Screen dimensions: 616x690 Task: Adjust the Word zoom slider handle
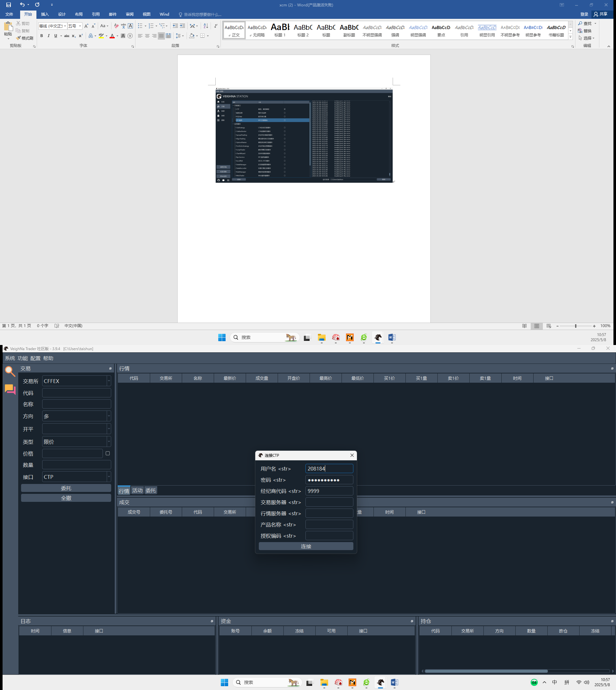click(575, 326)
